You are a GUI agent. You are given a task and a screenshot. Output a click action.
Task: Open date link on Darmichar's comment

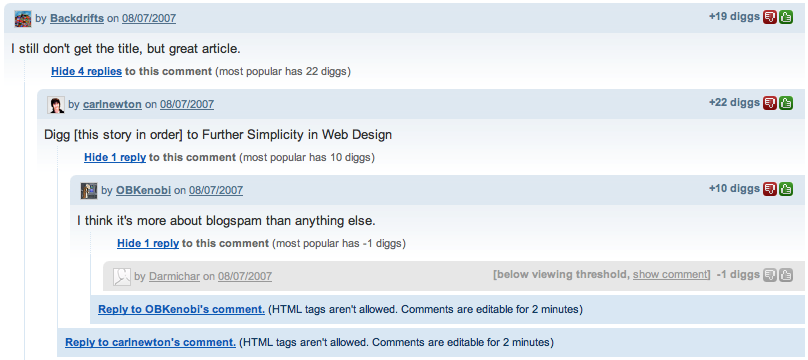click(245, 277)
